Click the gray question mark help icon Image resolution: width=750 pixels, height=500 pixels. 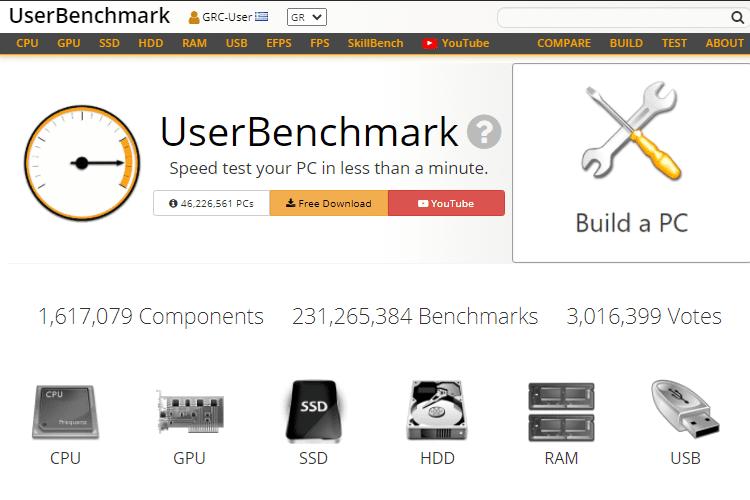point(484,132)
